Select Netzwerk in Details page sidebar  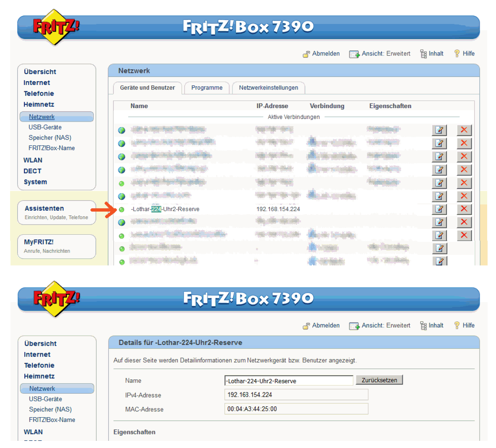(x=57, y=389)
